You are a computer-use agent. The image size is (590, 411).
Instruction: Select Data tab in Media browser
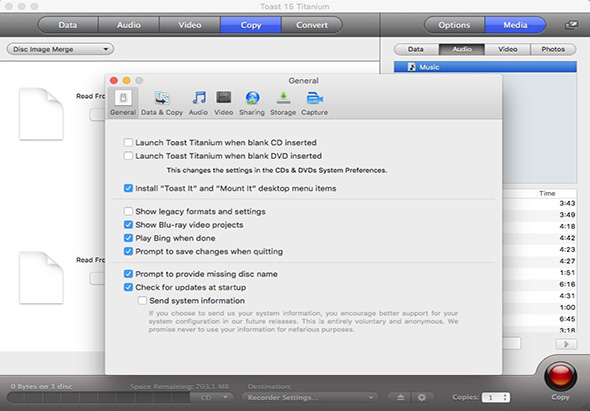click(x=416, y=49)
